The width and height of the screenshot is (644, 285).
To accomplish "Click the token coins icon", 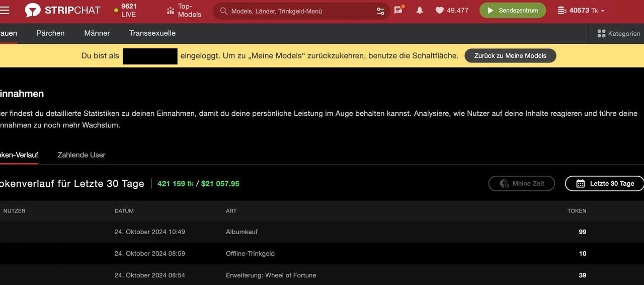I will pos(562,10).
